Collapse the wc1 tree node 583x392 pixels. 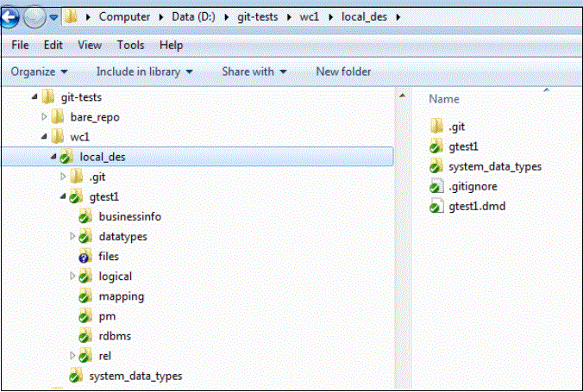click(x=44, y=137)
